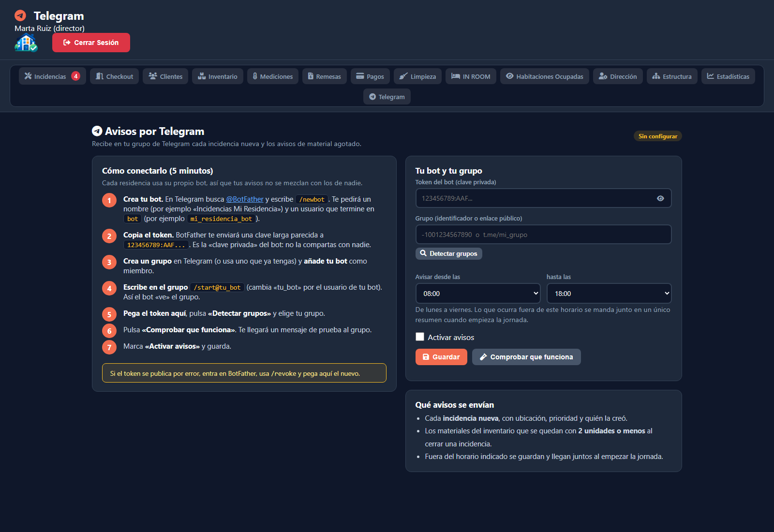Click the /start@tu_bot command text
The height and width of the screenshot is (532, 774).
(217, 287)
